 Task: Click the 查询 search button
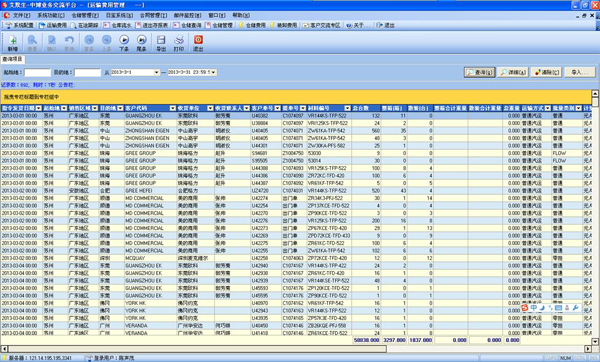[479, 72]
